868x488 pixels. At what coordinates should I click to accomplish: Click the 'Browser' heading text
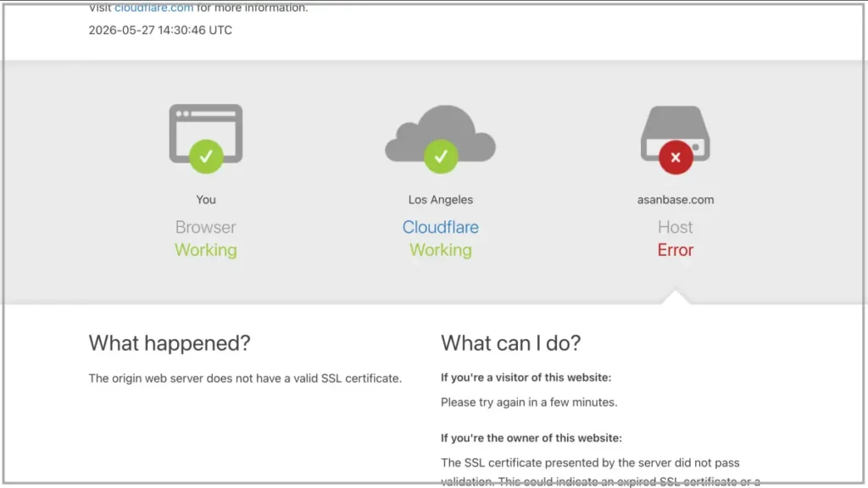206,227
